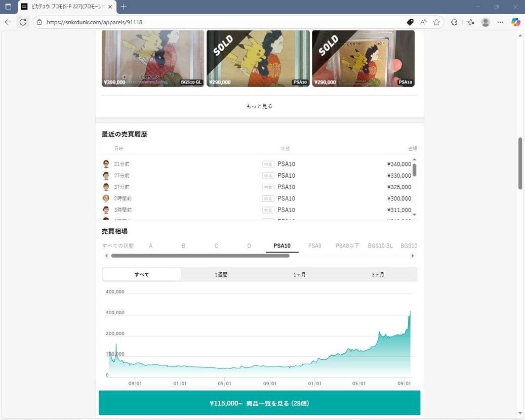The height and width of the screenshot is (420, 525).
Task: Switch chart range to 3ヶ月
Action: [378, 274]
